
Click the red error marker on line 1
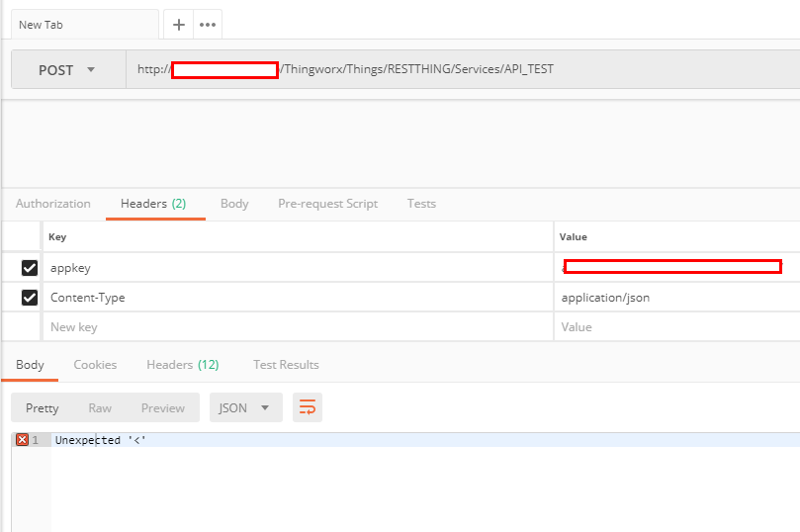coord(22,440)
